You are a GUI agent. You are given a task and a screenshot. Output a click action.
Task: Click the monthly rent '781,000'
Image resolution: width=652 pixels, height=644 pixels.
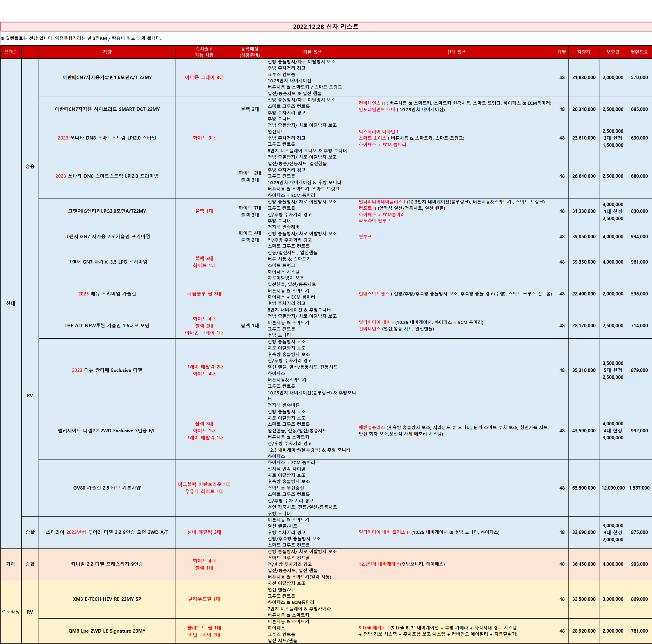pyautogui.click(x=639, y=631)
